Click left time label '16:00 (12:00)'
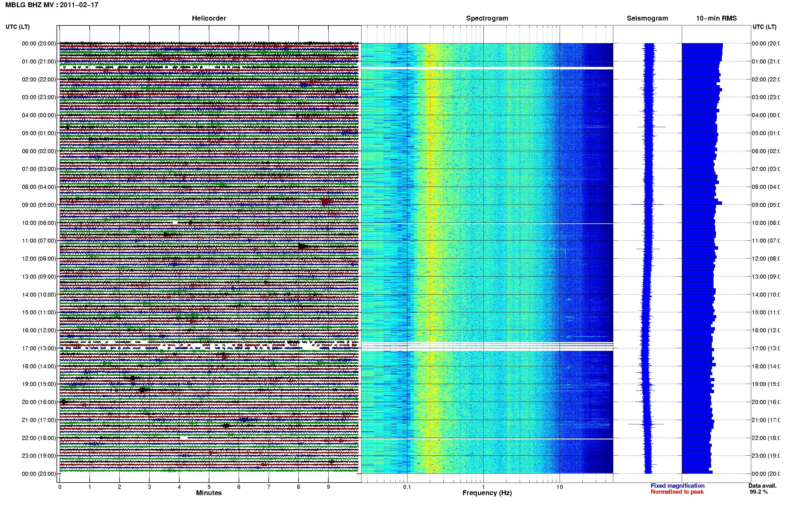This screenshot has height=508, width=812. click(x=39, y=330)
